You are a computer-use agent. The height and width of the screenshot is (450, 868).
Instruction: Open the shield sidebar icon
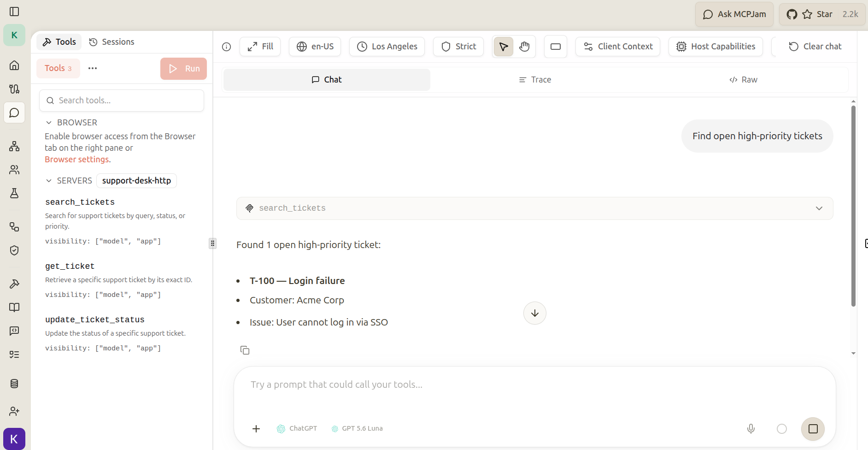(14, 250)
